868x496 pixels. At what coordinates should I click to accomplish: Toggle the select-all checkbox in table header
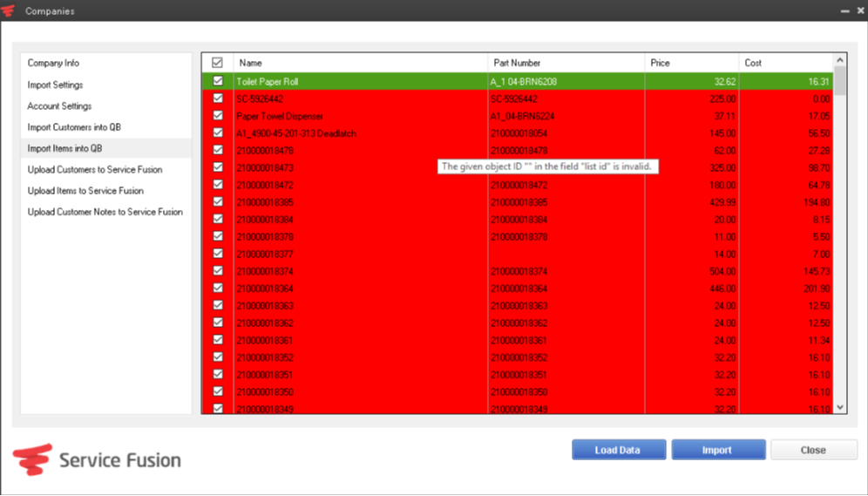(218, 63)
